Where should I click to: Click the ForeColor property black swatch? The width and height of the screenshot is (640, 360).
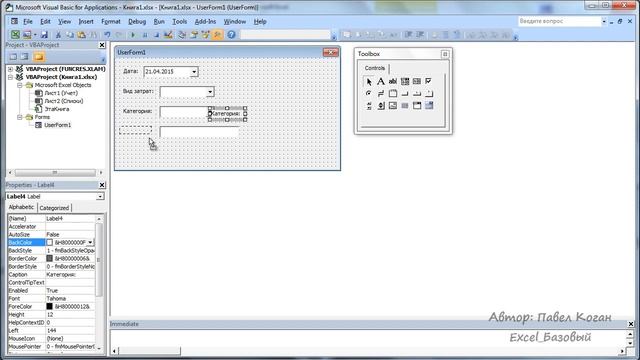tap(49, 307)
